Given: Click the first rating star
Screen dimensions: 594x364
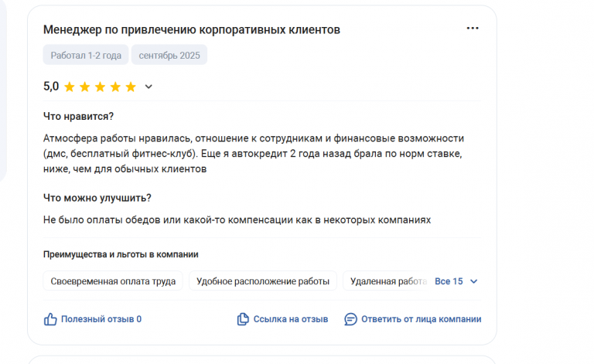Looking at the screenshot, I should pyautogui.click(x=70, y=87).
